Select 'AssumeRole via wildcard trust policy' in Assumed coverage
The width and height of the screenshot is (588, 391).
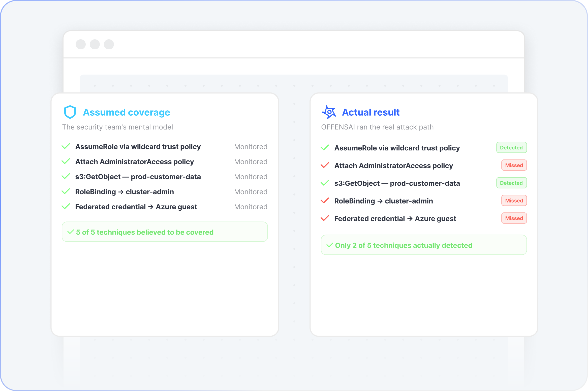click(138, 147)
